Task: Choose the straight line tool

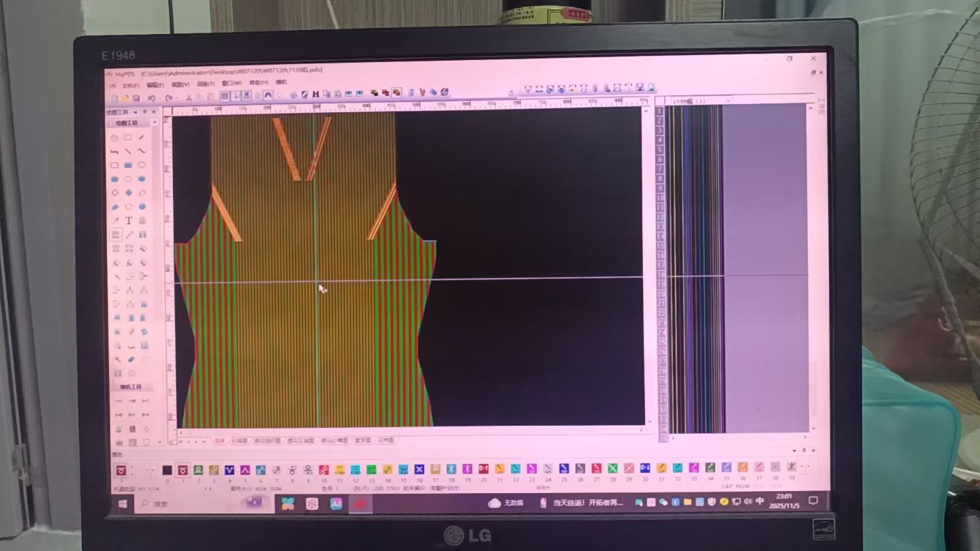Action: pyautogui.click(x=128, y=151)
